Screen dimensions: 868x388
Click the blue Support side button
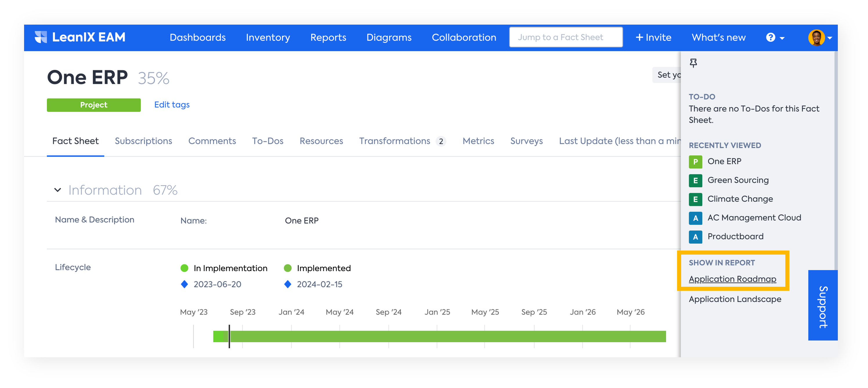pos(822,305)
